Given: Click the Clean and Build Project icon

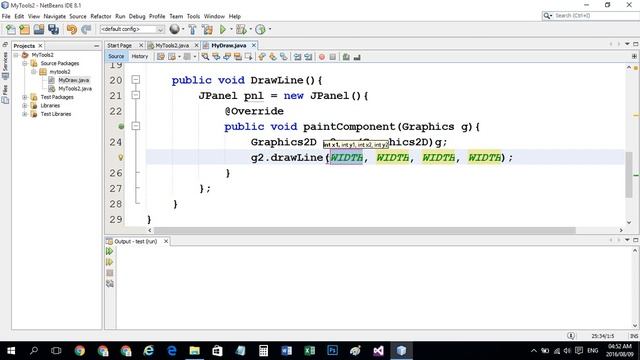Looking at the screenshot, I should tap(207, 29).
